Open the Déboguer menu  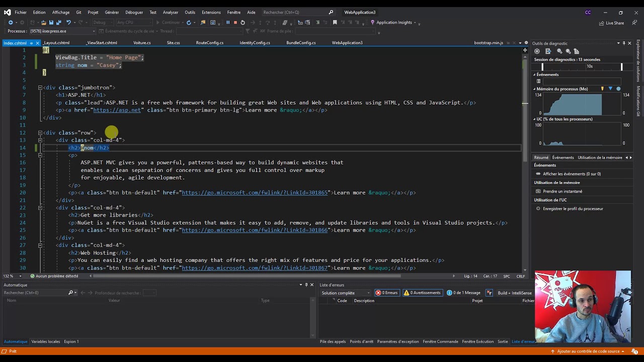134,12
